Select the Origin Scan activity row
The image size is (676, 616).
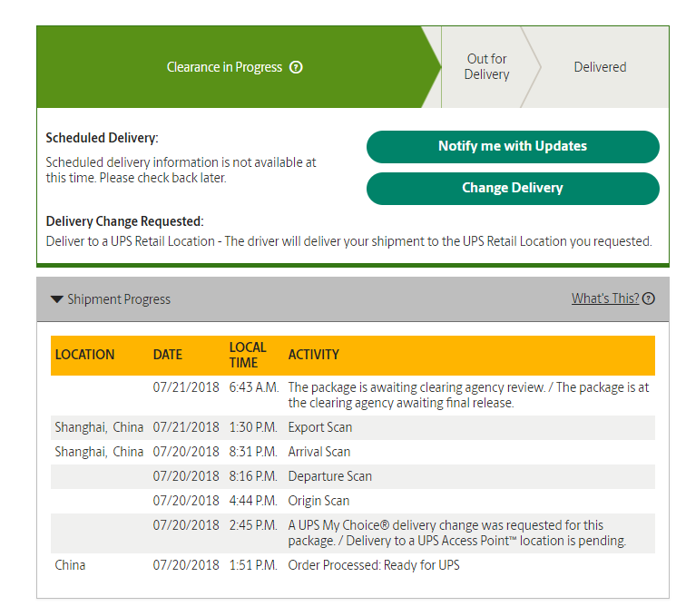click(x=353, y=502)
